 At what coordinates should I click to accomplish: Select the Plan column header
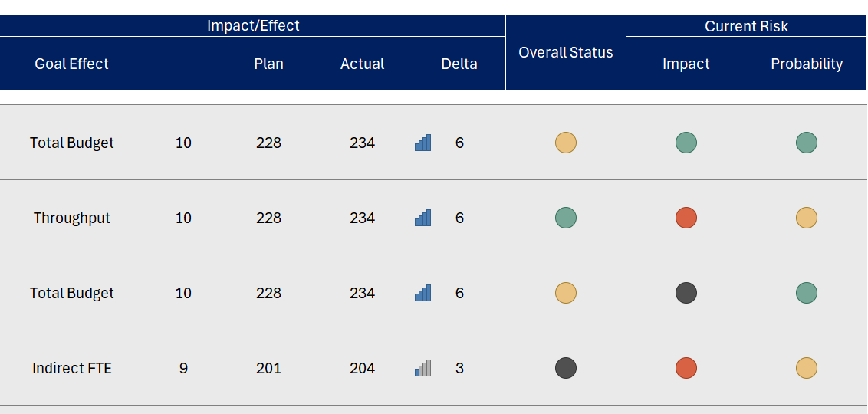(269, 64)
